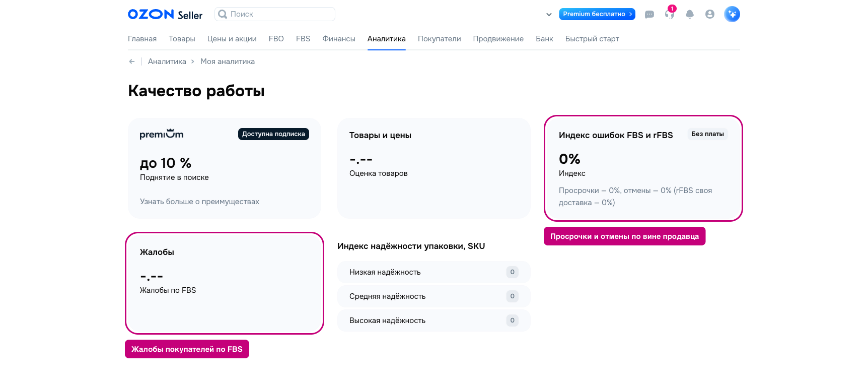This screenshot has width=868, height=383.
Task: Open the chat messages icon
Action: point(649,15)
